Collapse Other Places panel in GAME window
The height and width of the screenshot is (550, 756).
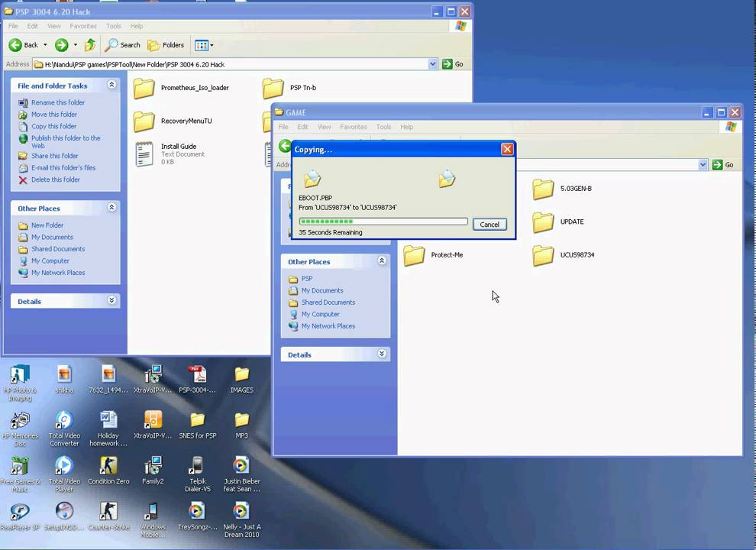(381, 261)
